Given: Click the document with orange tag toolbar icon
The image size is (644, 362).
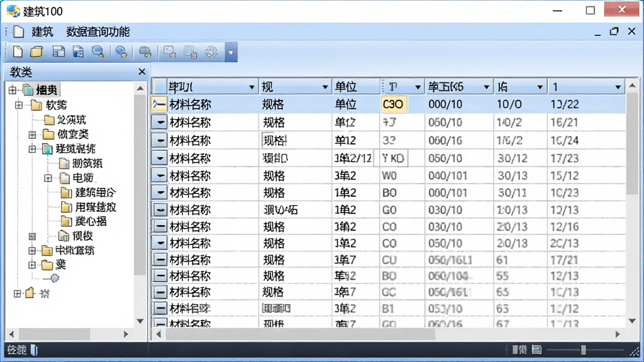Looking at the screenshot, I should point(190,52).
